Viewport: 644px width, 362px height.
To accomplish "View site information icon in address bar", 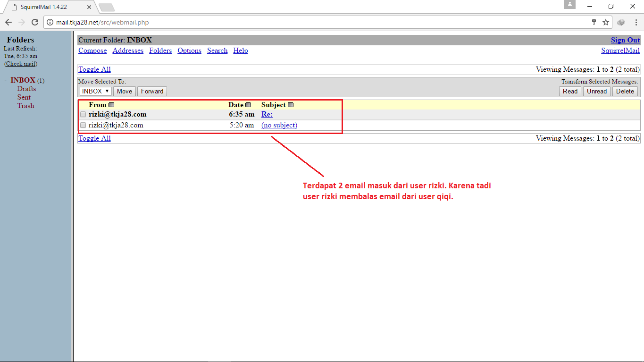I will click(50, 22).
